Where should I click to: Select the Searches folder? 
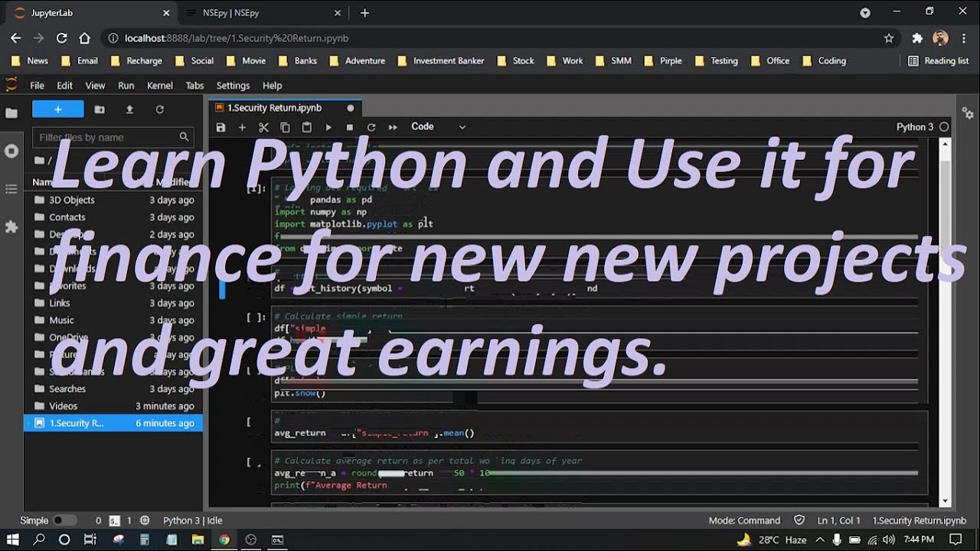click(113, 389)
